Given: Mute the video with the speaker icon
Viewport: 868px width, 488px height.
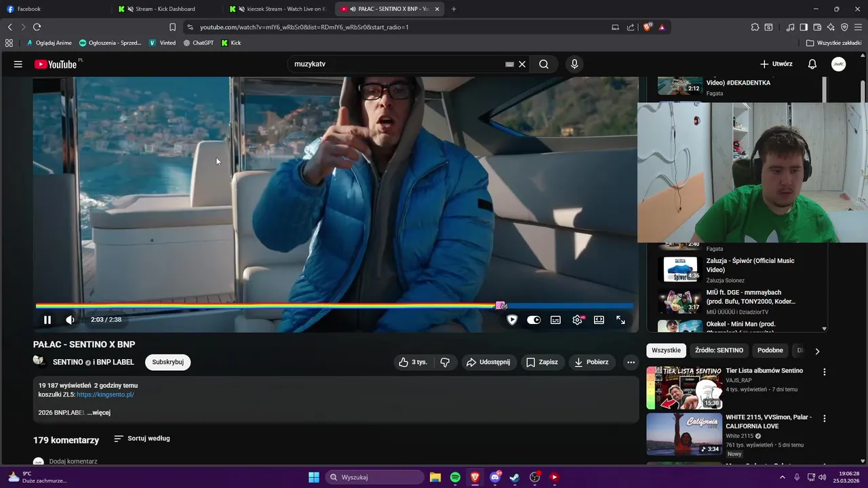Looking at the screenshot, I should [70, 320].
